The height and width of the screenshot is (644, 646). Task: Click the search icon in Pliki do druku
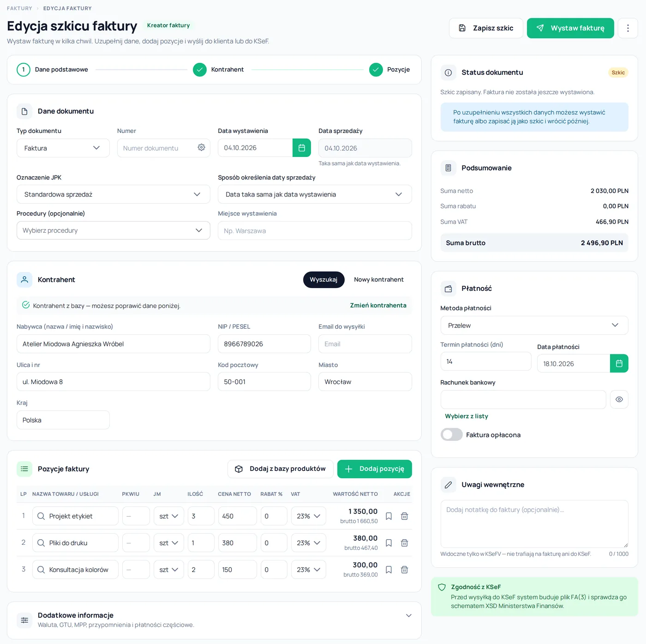click(x=41, y=543)
